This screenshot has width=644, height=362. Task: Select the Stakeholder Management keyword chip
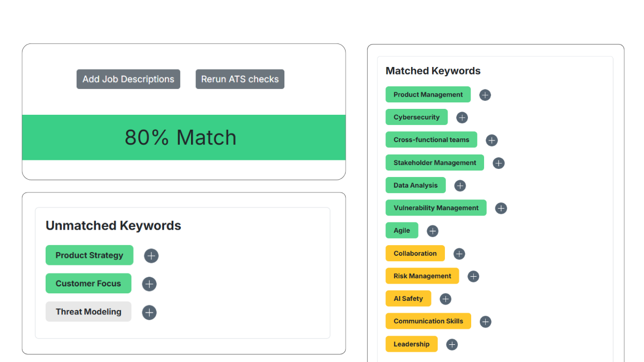[434, 162]
